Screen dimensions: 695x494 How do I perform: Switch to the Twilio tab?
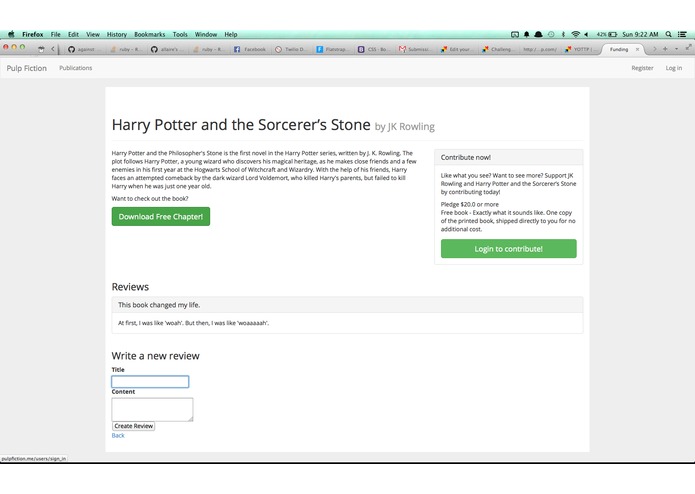pyautogui.click(x=290, y=49)
